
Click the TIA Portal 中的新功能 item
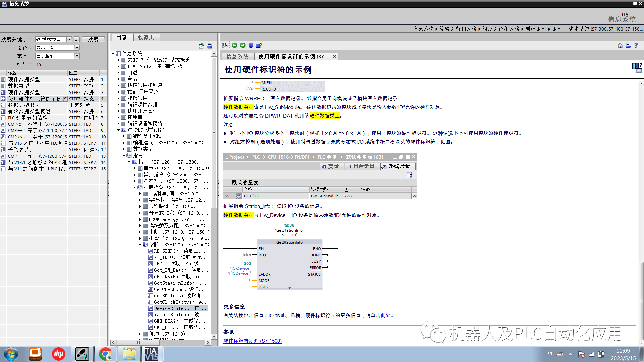pos(155,66)
